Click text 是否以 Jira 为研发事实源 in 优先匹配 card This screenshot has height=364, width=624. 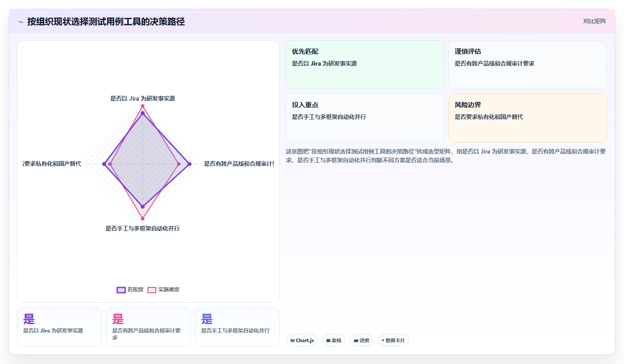pyautogui.click(x=324, y=63)
